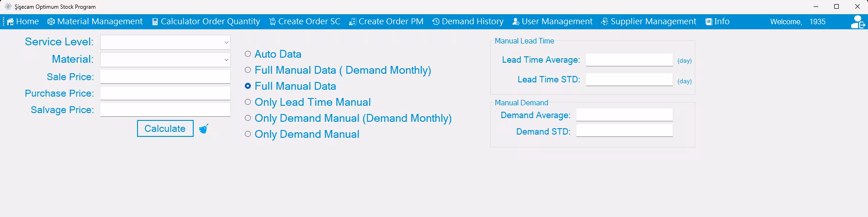
Task: Click the Demand History clock icon
Action: [x=436, y=22]
